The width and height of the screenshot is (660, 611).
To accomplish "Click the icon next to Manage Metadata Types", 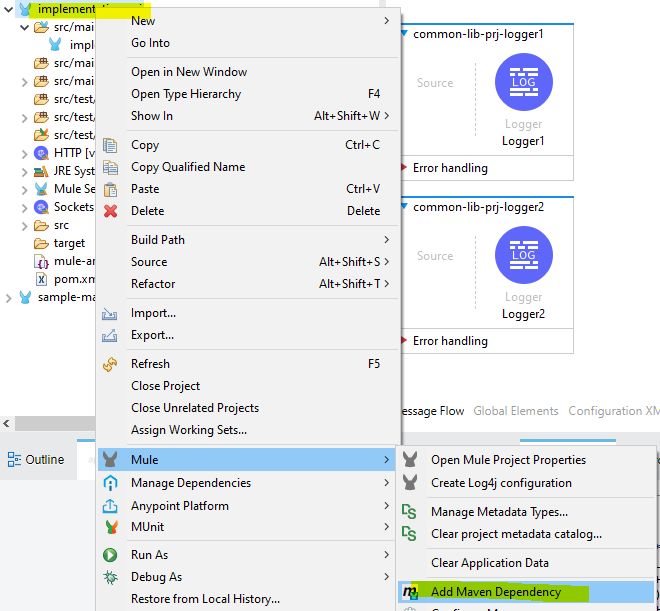I will pyautogui.click(x=409, y=512).
